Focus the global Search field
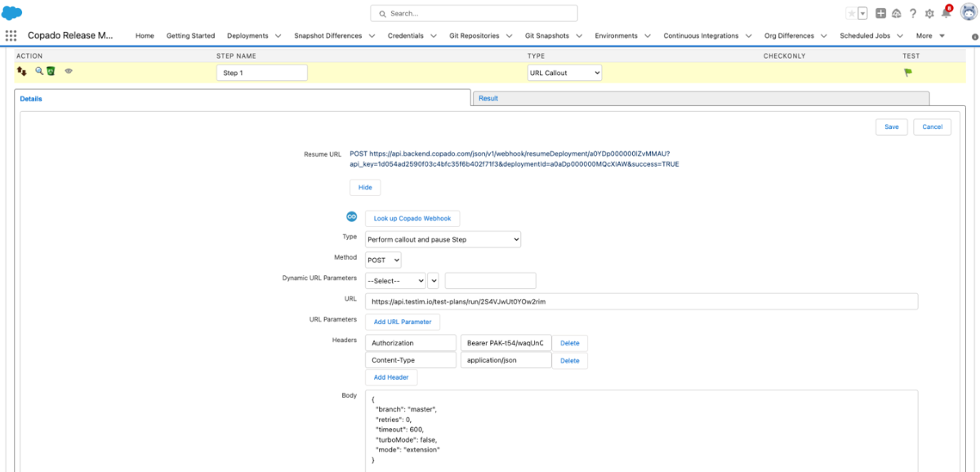Viewport: 980px width, 472px height. tap(474, 13)
